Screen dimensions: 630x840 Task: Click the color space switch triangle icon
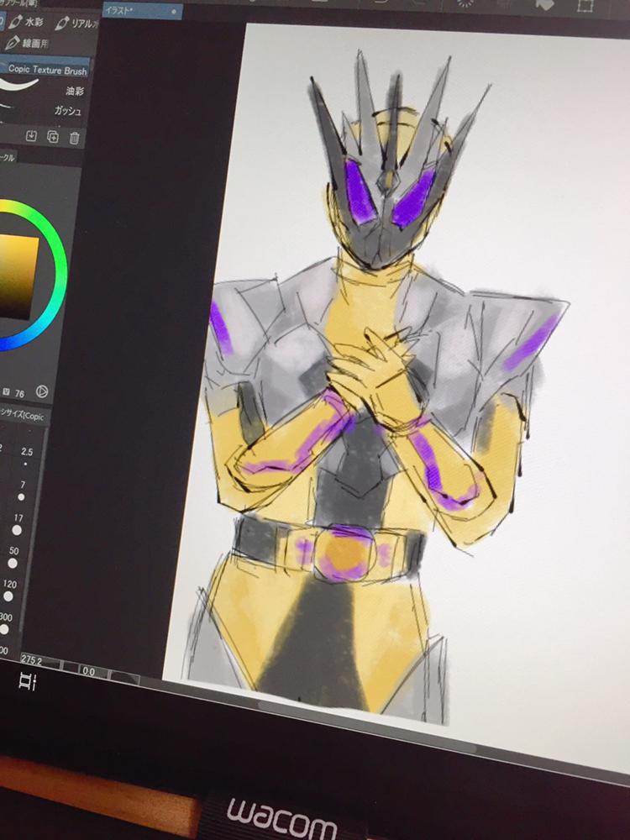pyautogui.click(x=42, y=392)
